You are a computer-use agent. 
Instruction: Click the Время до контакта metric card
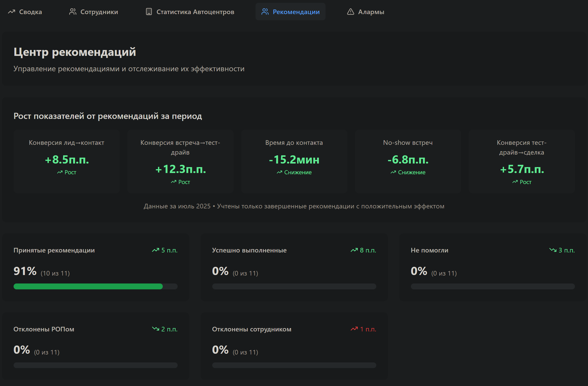(294, 161)
